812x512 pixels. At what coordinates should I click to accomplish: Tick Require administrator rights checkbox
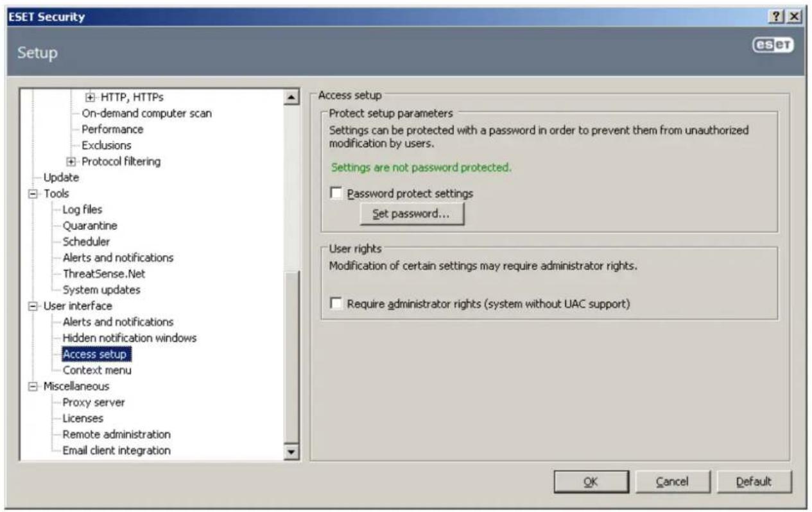[x=336, y=303]
